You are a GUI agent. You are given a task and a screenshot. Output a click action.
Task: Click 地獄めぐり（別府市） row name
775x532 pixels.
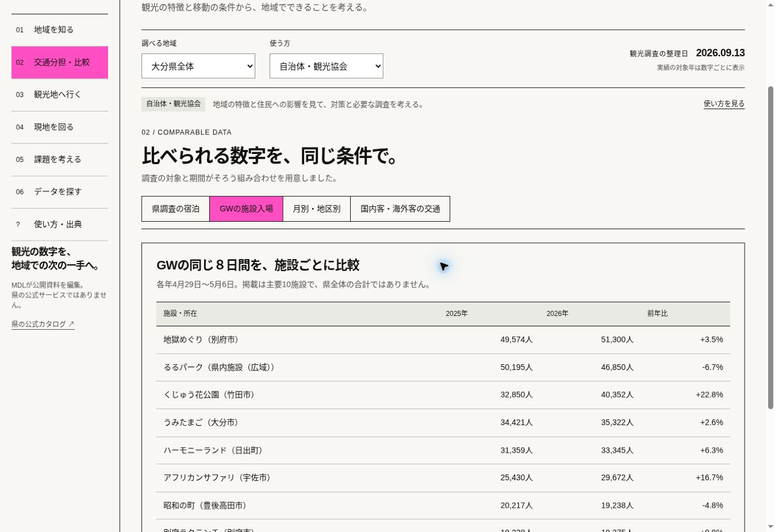pos(201,340)
